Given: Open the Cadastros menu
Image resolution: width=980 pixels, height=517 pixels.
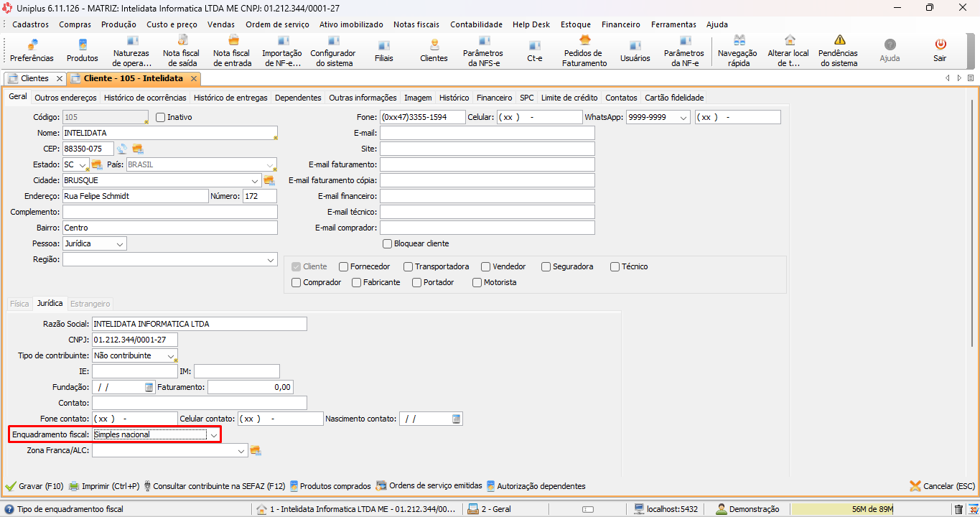Looking at the screenshot, I should coord(31,24).
